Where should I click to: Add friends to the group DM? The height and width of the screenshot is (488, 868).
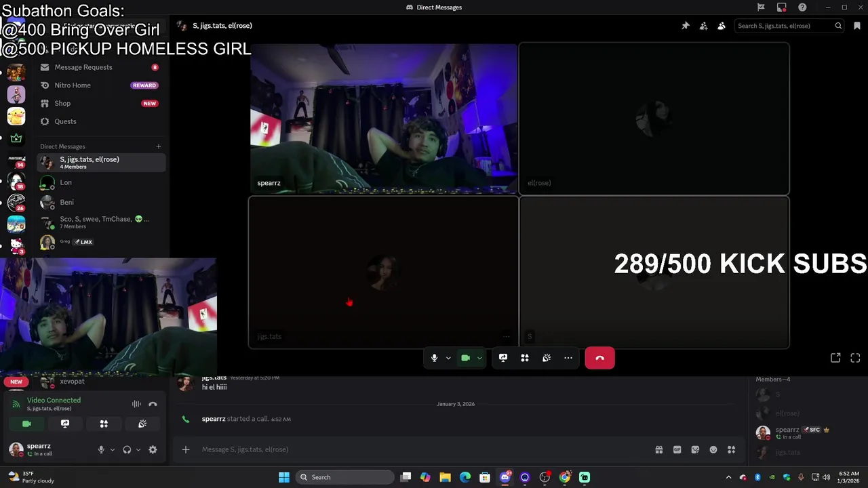(703, 26)
